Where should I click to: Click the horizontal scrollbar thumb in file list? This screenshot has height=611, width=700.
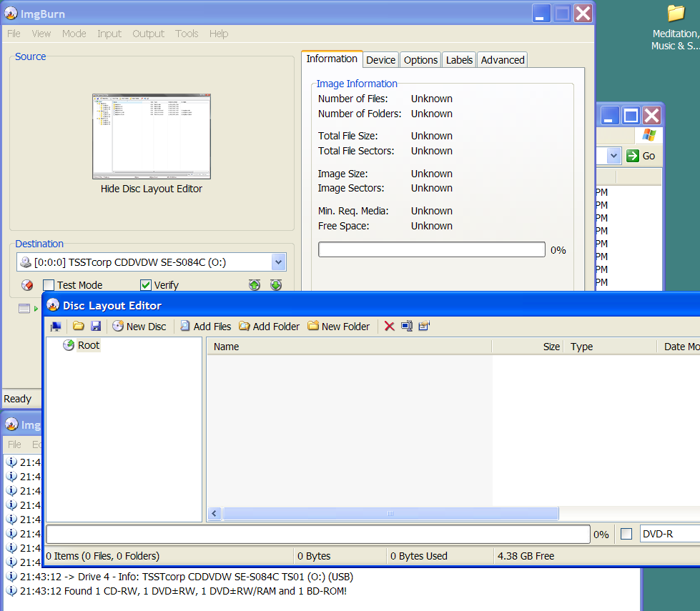(390, 514)
